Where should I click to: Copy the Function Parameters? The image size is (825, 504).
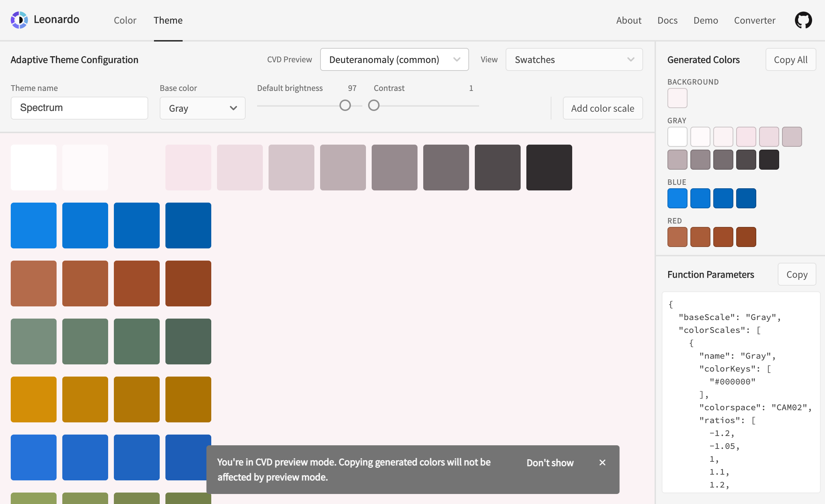point(797,275)
